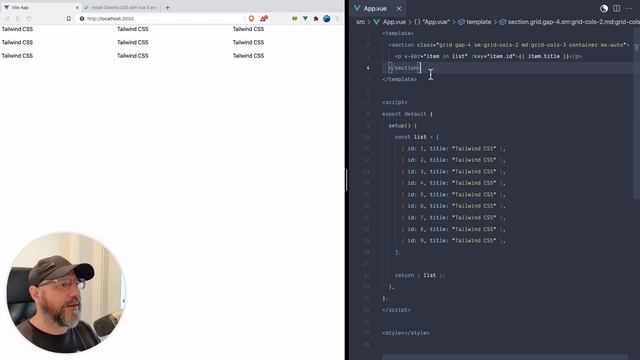The image size is (640, 360).
Task: Click the section.grid.gap-4 breadcrumb
Action: tap(569, 22)
